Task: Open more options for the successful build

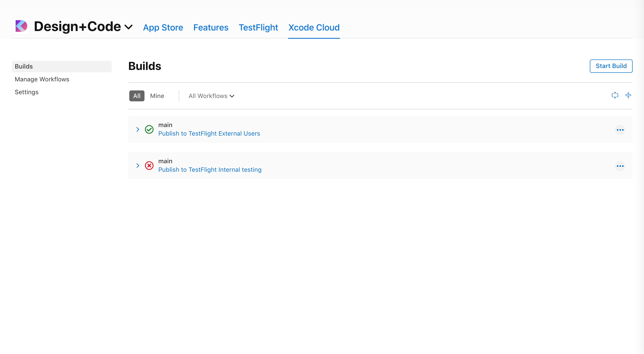Action: tap(621, 130)
